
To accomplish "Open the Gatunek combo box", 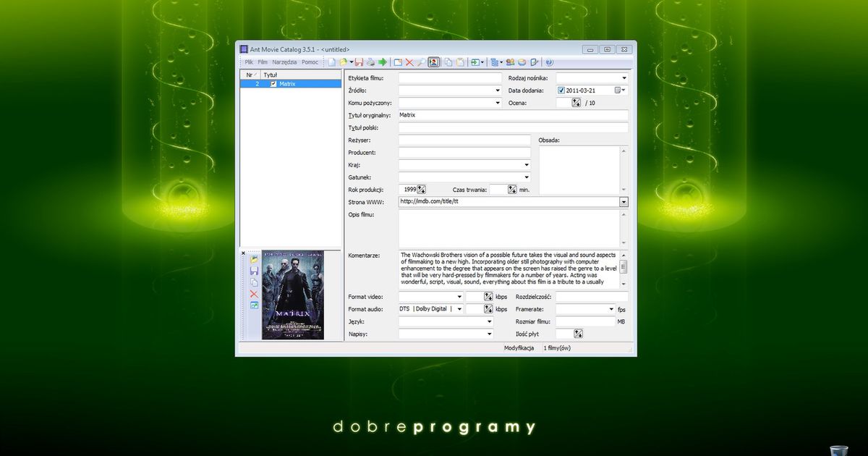I will point(527,177).
